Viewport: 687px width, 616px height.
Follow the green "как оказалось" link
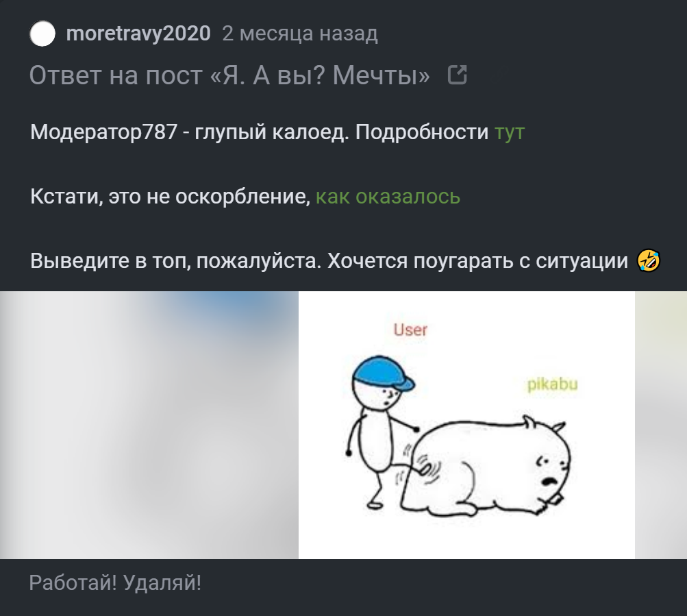pyautogui.click(x=388, y=197)
